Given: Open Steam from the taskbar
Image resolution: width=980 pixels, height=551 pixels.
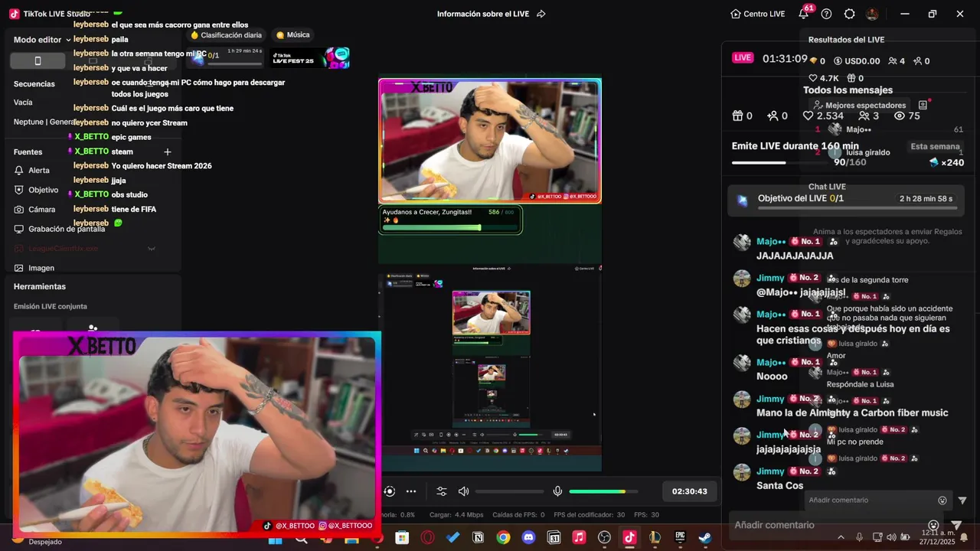Looking at the screenshot, I should 704,538.
